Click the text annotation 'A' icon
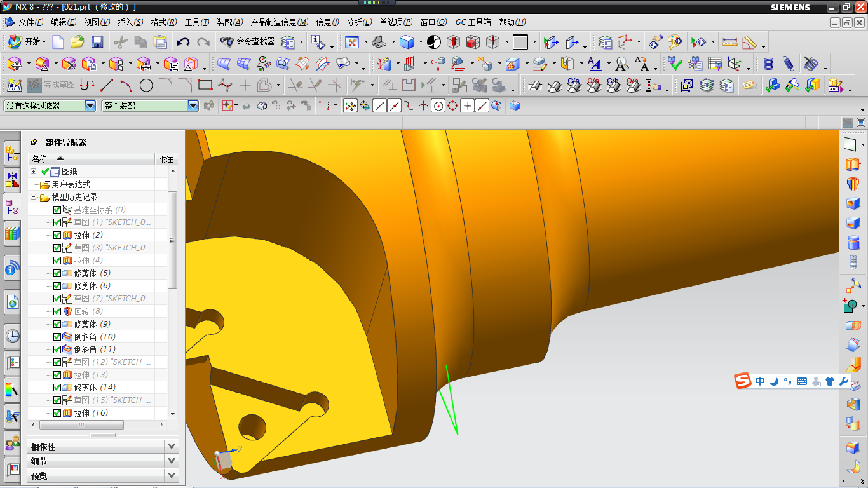 (x=594, y=64)
